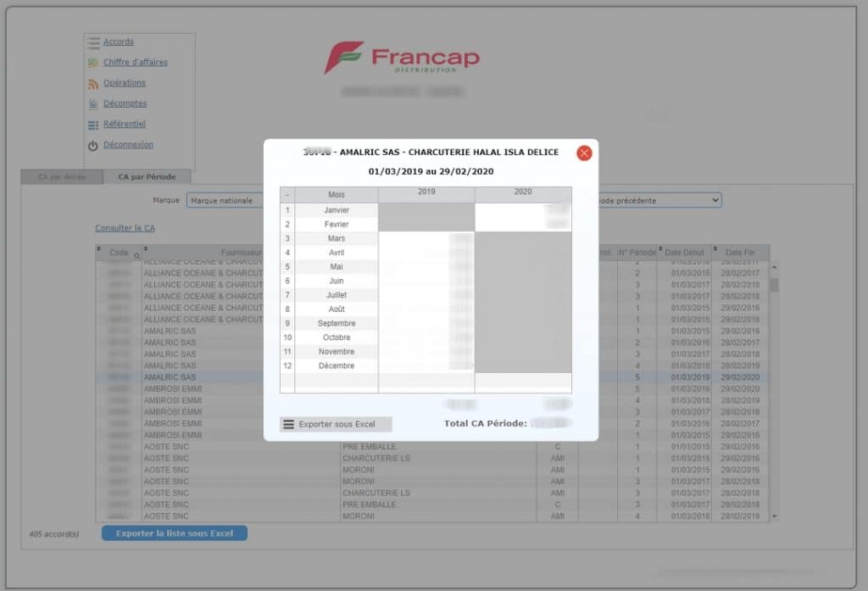Click the Décomptes document icon
This screenshot has width=868, height=591.
coord(93,103)
